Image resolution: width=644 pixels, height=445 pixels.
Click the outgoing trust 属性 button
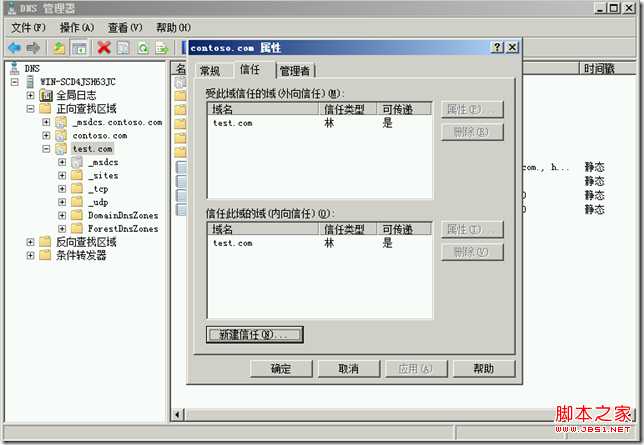point(472,109)
